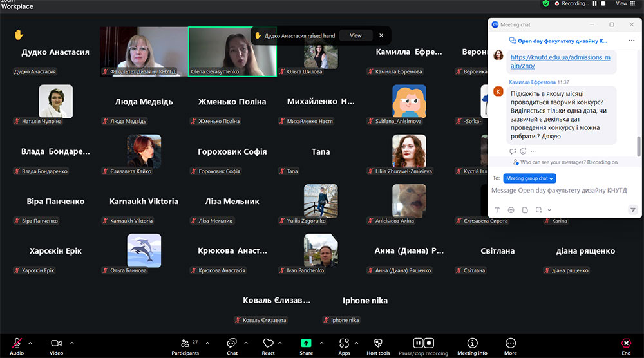Open the Host tools shield icon

tap(378, 343)
